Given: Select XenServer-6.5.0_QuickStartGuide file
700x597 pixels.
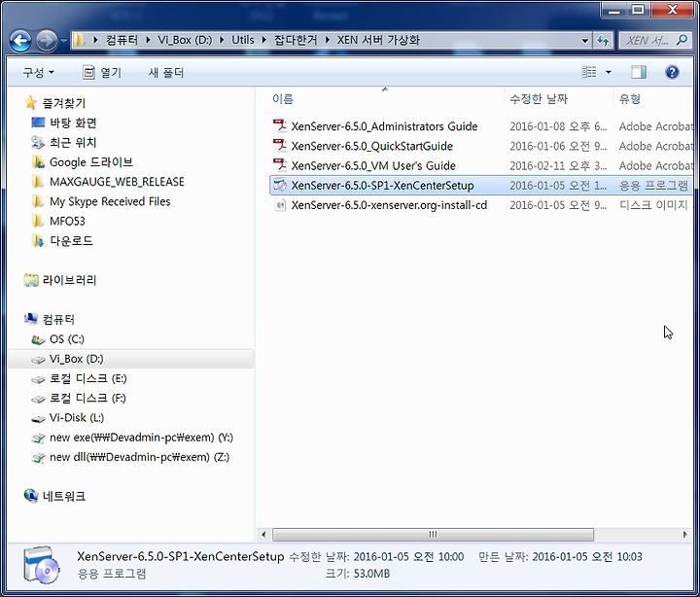Looking at the screenshot, I should pos(371,146).
